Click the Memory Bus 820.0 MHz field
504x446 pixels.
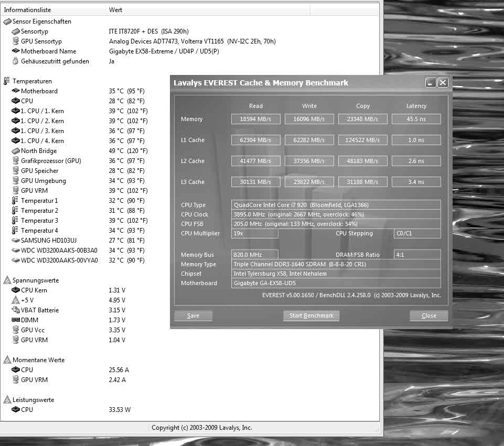coord(254,255)
